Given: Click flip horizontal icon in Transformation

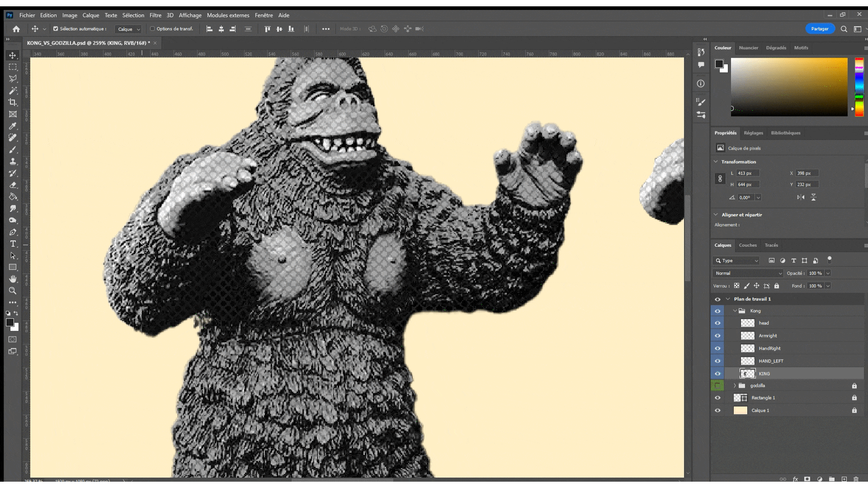Looking at the screenshot, I should pos(801,197).
